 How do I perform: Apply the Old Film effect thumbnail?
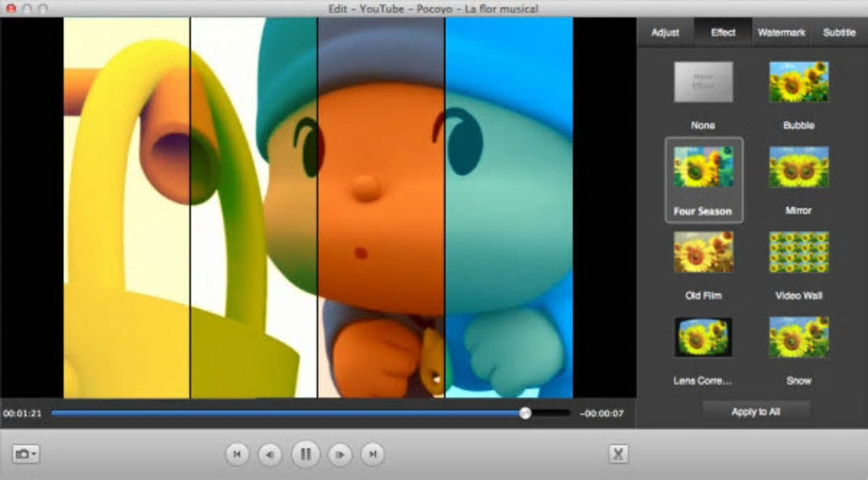[703, 252]
